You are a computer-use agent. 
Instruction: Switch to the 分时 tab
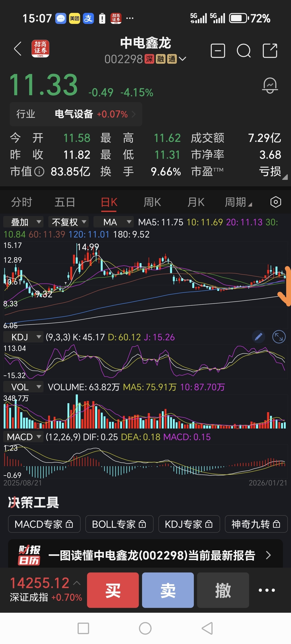click(22, 202)
